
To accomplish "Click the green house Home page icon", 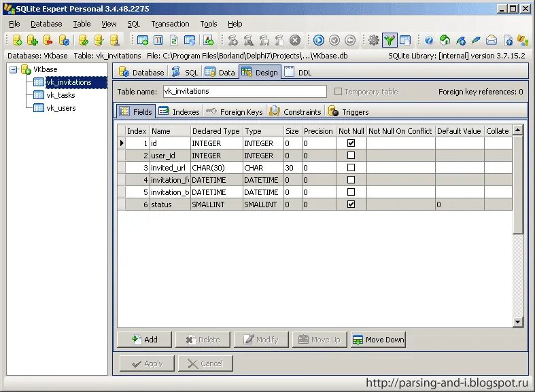I will pyautogui.click(x=445, y=40).
